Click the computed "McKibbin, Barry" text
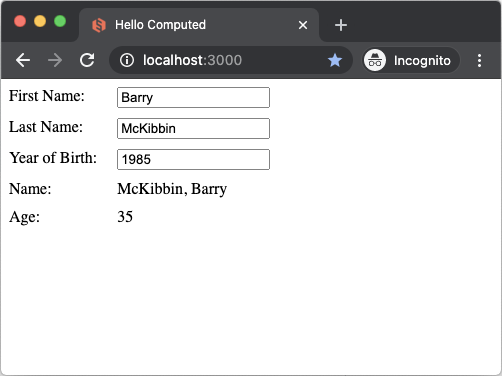 click(172, 189)
